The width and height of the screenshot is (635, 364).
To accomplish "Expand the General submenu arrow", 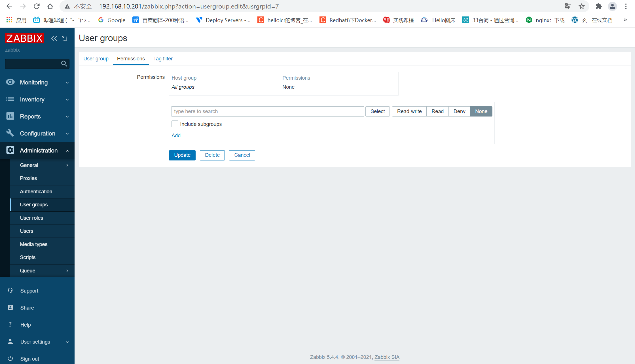I will [67, 165].
